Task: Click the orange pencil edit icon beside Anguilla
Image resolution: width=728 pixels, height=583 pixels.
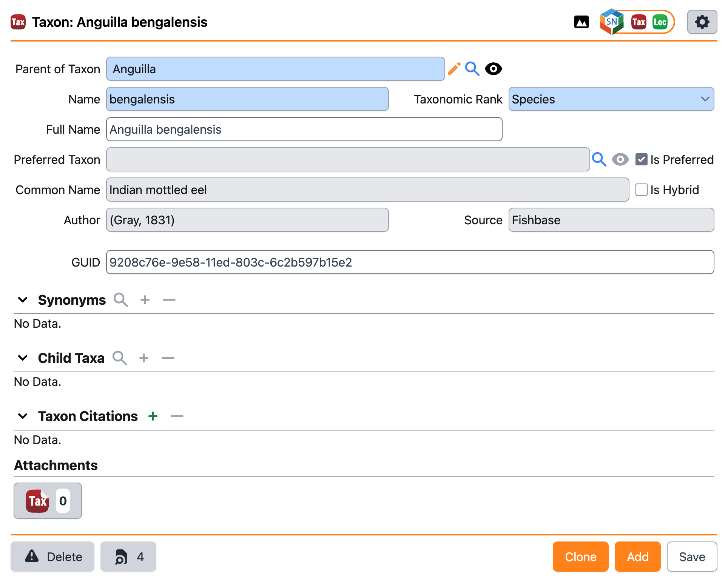Action: click(x=454, y=69)
